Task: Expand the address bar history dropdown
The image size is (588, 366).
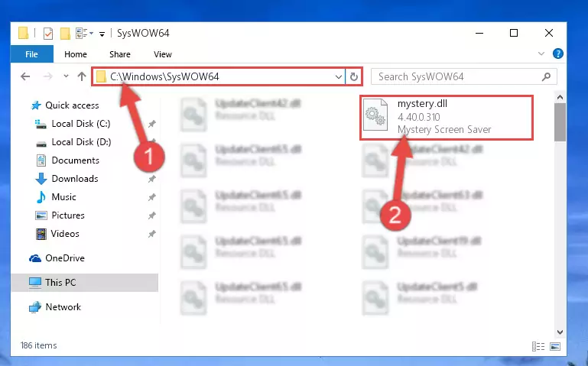Action: (338, 77)
